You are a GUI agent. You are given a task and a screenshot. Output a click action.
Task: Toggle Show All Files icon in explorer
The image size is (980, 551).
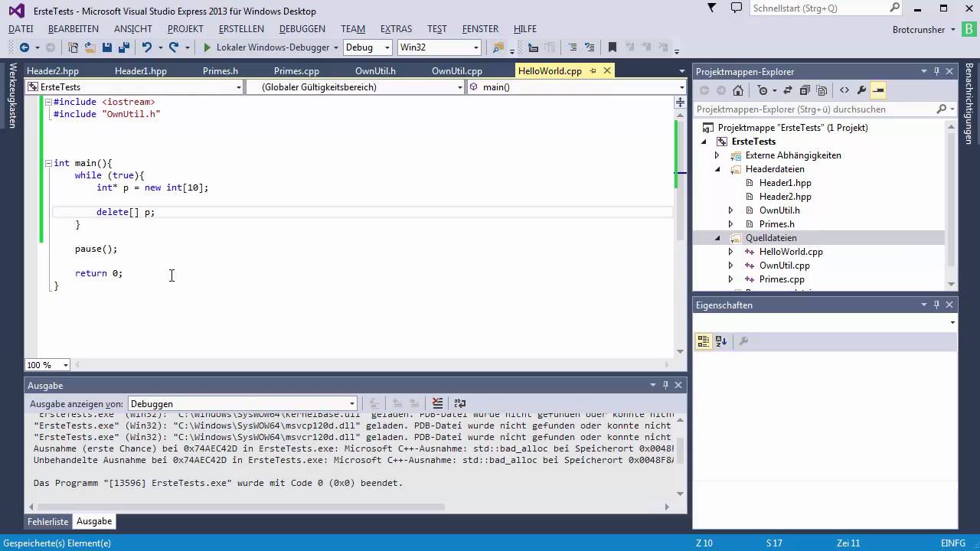(822, 90)
